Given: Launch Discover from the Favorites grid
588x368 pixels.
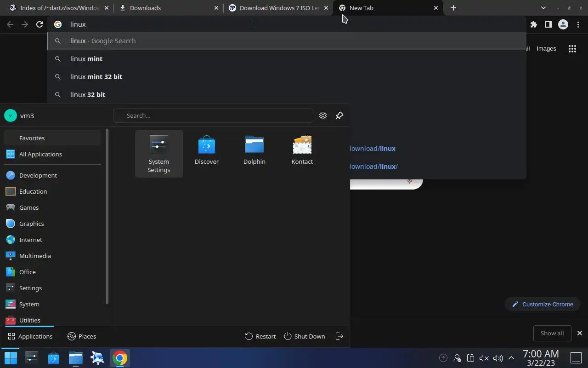Looking at the screenshot, I should pyautogui.click(x=207, y=150).
